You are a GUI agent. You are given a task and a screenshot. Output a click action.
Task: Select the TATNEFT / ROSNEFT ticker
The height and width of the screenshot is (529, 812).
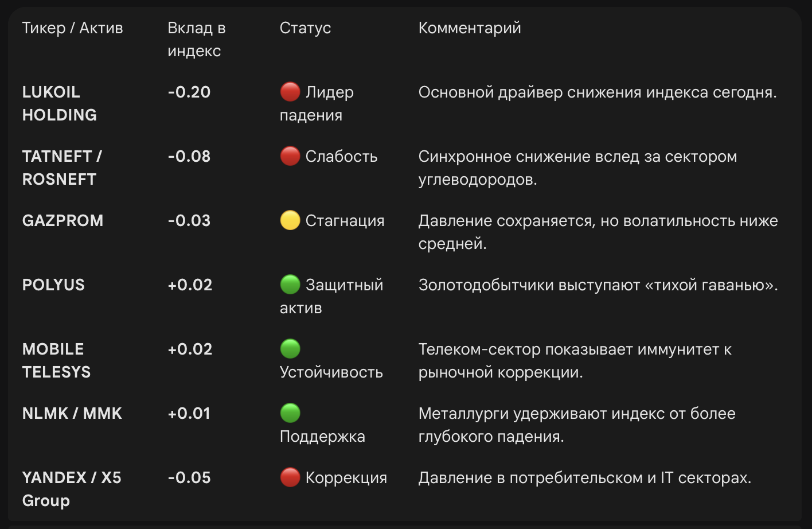pyautogui.click(x=62, y=168)
